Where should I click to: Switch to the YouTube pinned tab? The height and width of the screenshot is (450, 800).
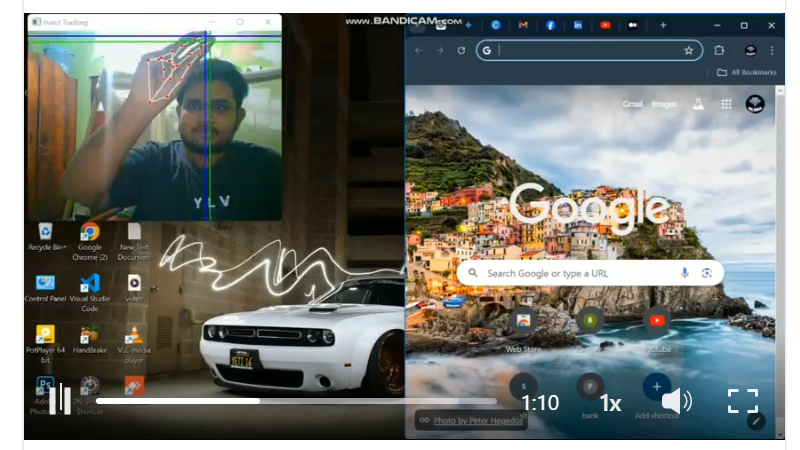(605, 25)
